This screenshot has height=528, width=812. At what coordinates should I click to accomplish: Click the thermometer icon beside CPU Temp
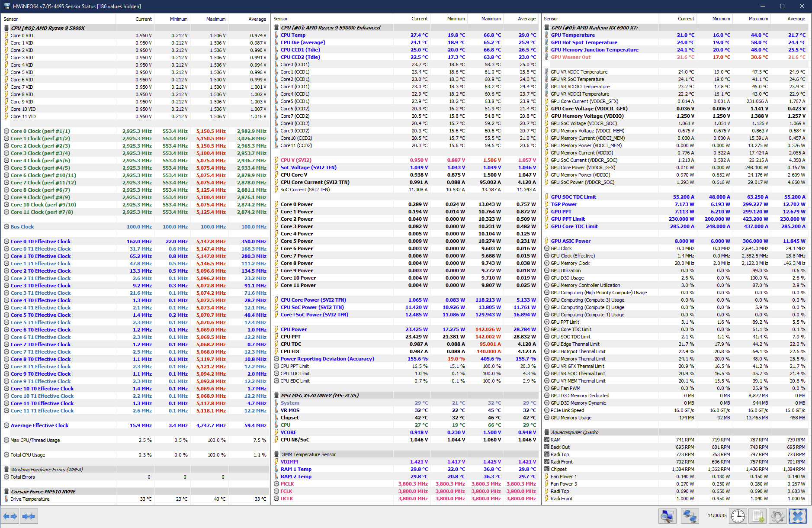(x=276, y=35)
